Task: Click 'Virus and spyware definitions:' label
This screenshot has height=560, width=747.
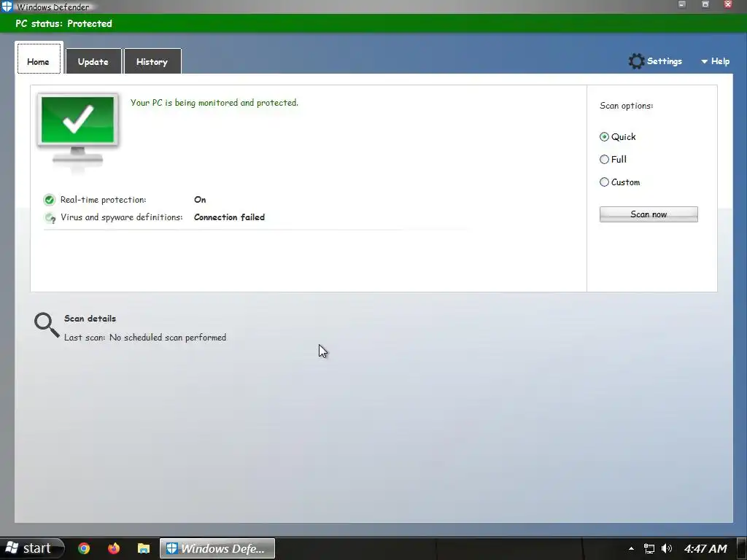Action: tap(122, 217)
